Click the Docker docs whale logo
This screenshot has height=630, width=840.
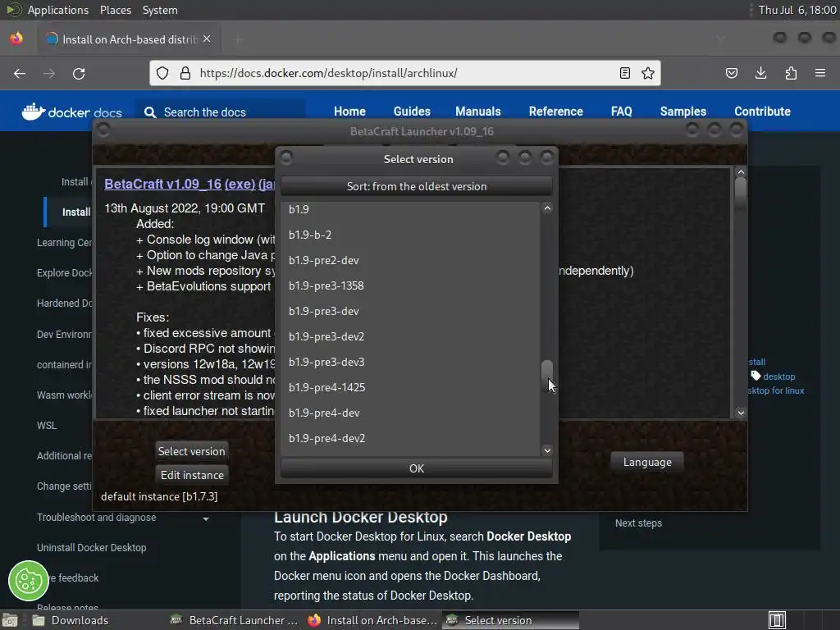tap(72, 112)
